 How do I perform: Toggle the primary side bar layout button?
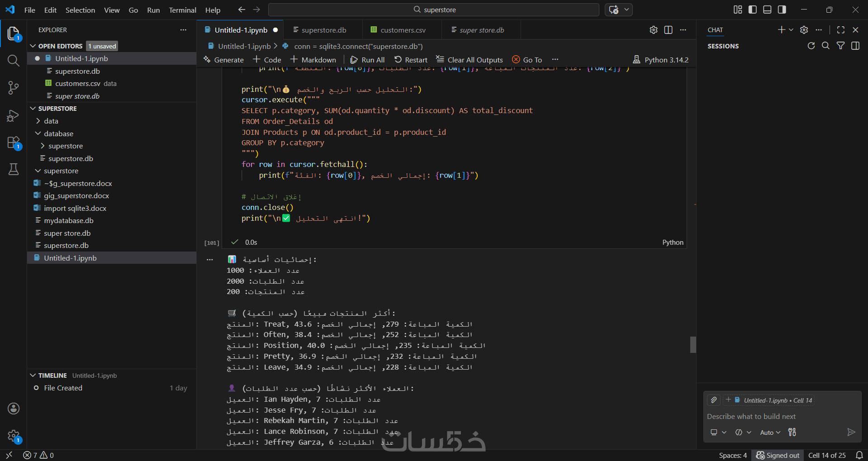(753, 10)
